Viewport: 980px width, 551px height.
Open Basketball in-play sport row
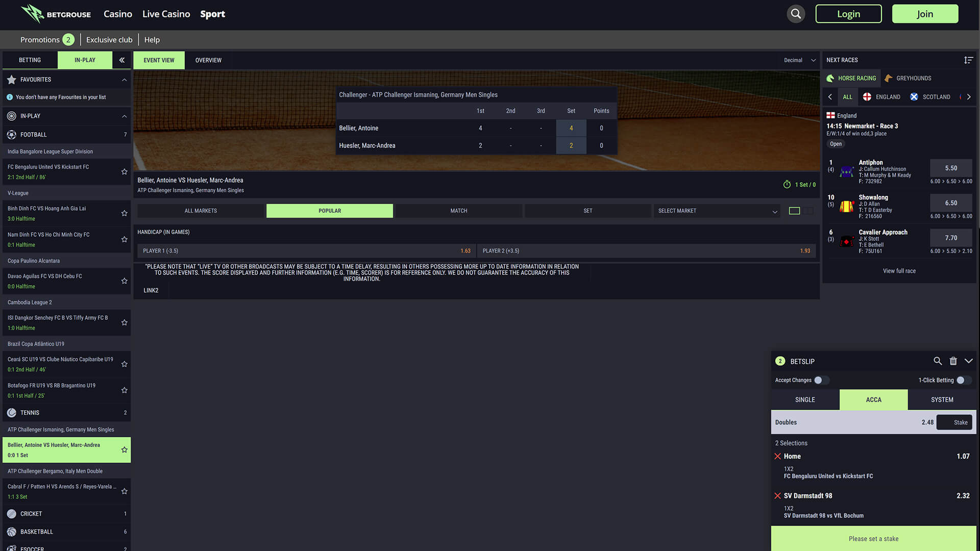66,532
